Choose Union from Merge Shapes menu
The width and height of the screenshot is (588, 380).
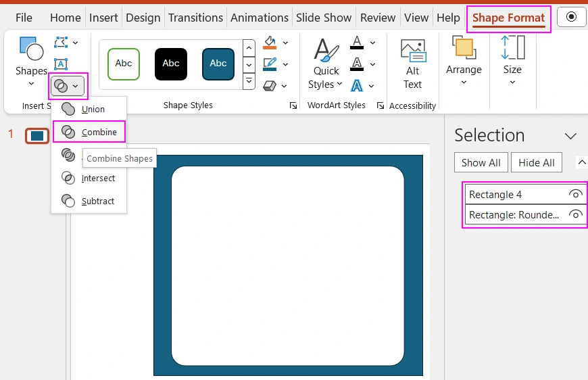coord(89,109)
